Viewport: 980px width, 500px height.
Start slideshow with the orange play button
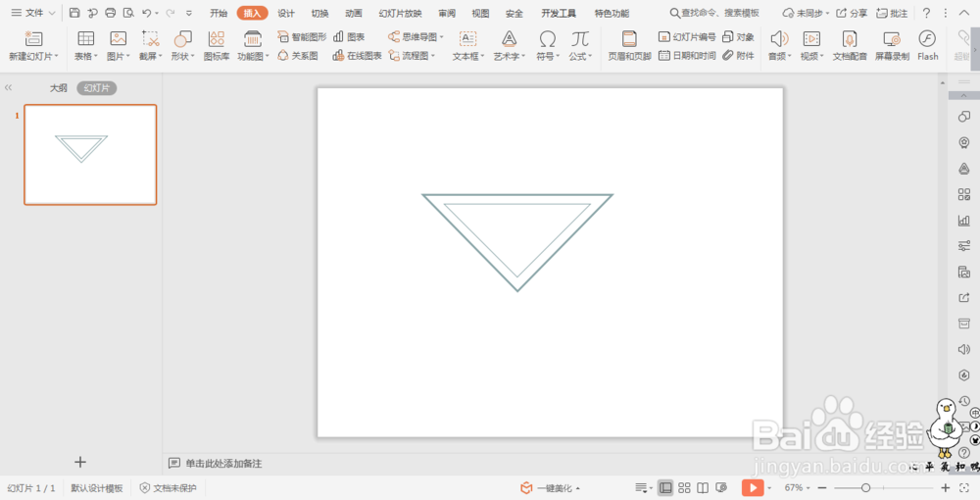coord(753,487)
